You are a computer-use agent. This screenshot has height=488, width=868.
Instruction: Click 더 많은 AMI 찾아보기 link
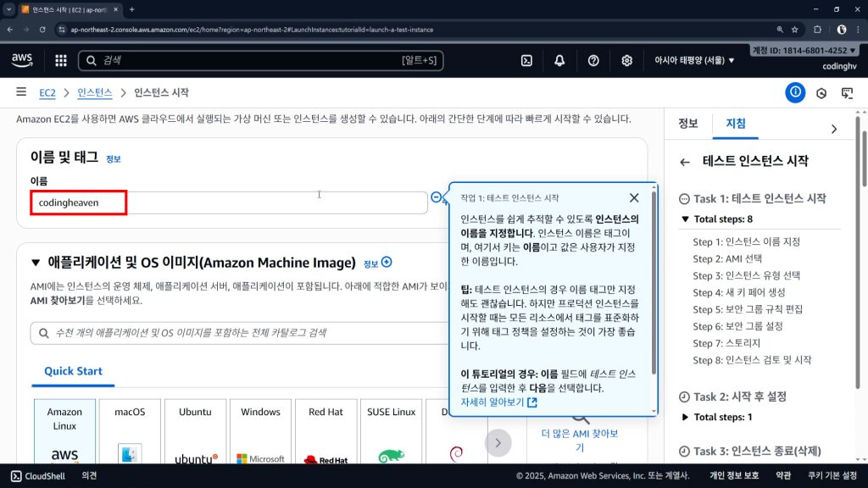[580, 441]
